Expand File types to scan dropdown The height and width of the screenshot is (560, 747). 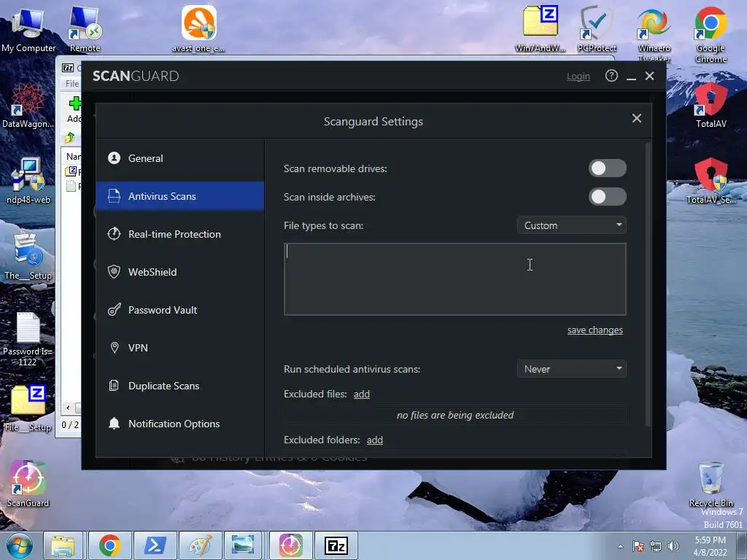572,225
